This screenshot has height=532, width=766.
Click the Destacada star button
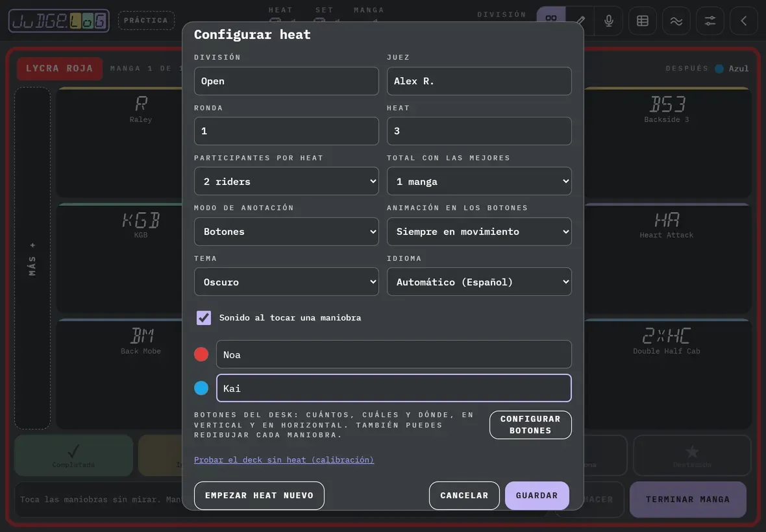point(692,455)
